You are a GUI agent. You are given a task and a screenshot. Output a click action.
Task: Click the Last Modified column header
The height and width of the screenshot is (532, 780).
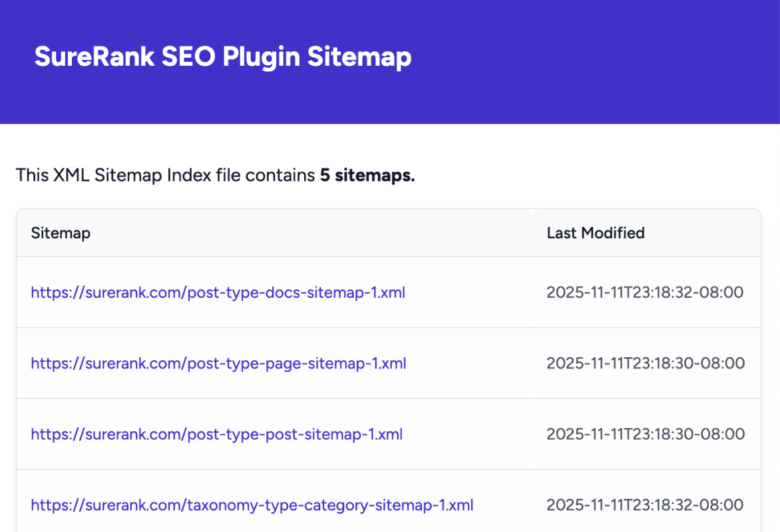(595, 233)
